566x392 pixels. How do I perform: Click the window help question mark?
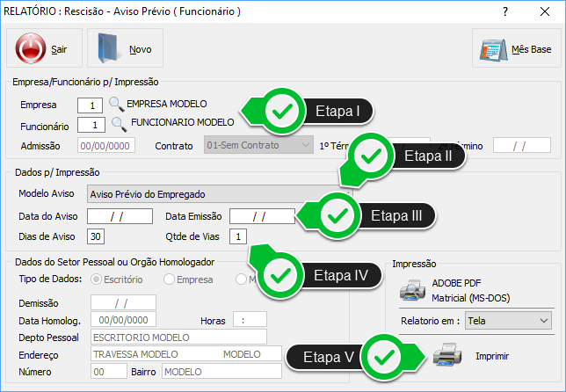coord(505,12)
